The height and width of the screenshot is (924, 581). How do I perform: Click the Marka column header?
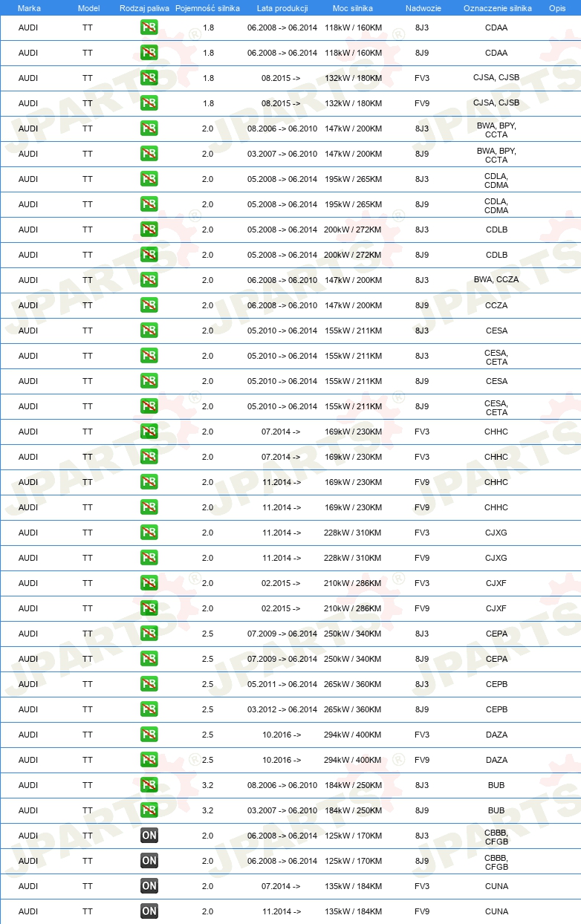pyautogui.click(x=29, y=8)
